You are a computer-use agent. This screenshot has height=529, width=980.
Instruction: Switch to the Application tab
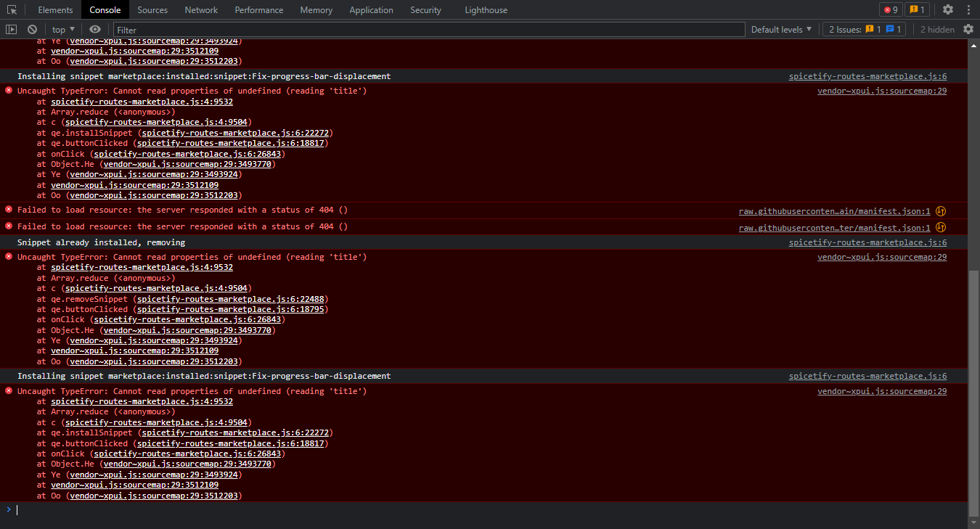pyautogui.click(x=371, y=9)
